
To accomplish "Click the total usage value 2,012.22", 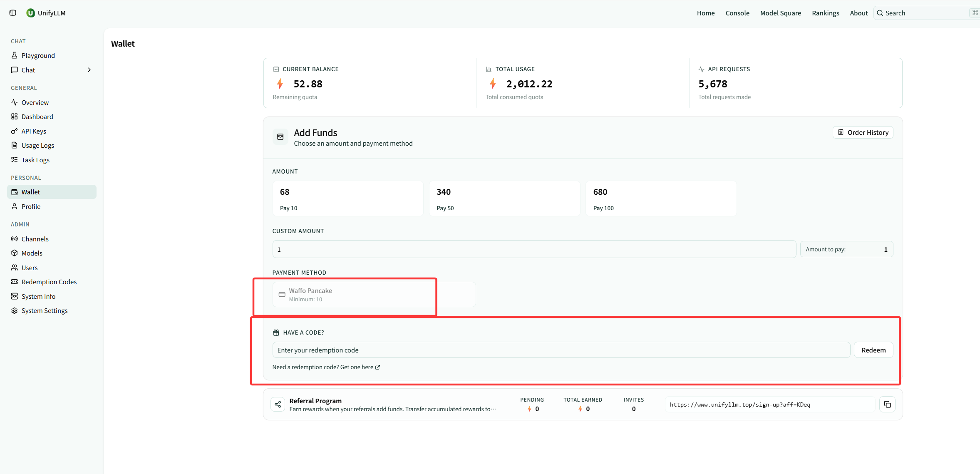I will point(529,84).
